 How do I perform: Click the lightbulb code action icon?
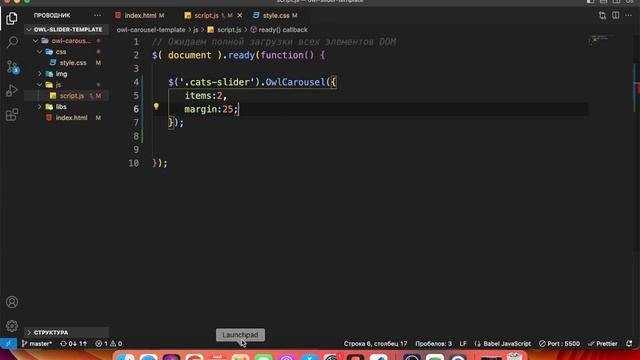(156, 107)
